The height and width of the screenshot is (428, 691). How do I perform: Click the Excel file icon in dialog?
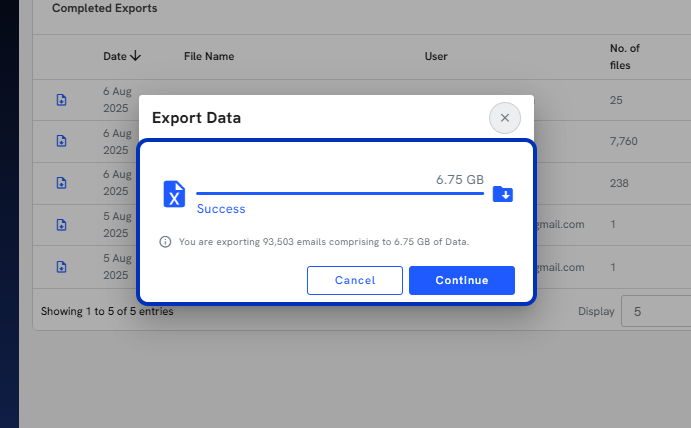coord(174,194)
